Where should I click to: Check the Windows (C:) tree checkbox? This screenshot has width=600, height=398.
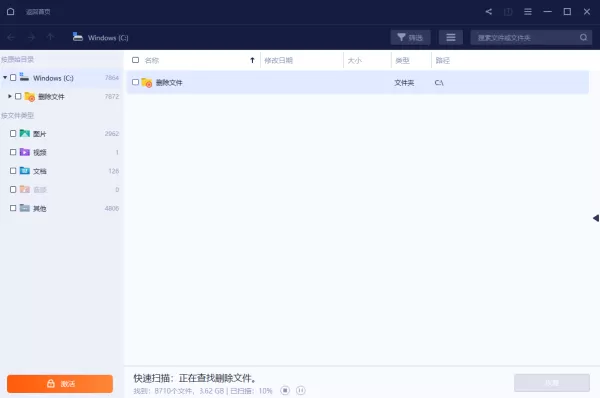point(13,78)
